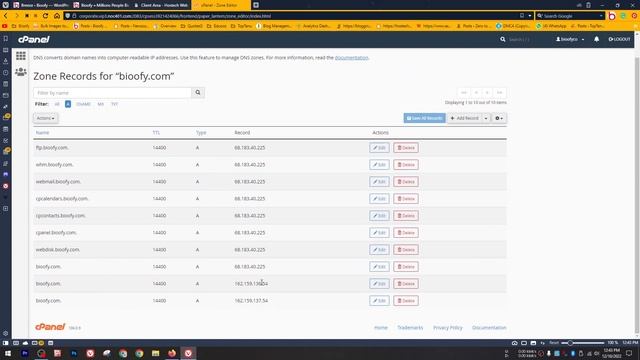Open the Blog Management bookmark

pos(274,26)
